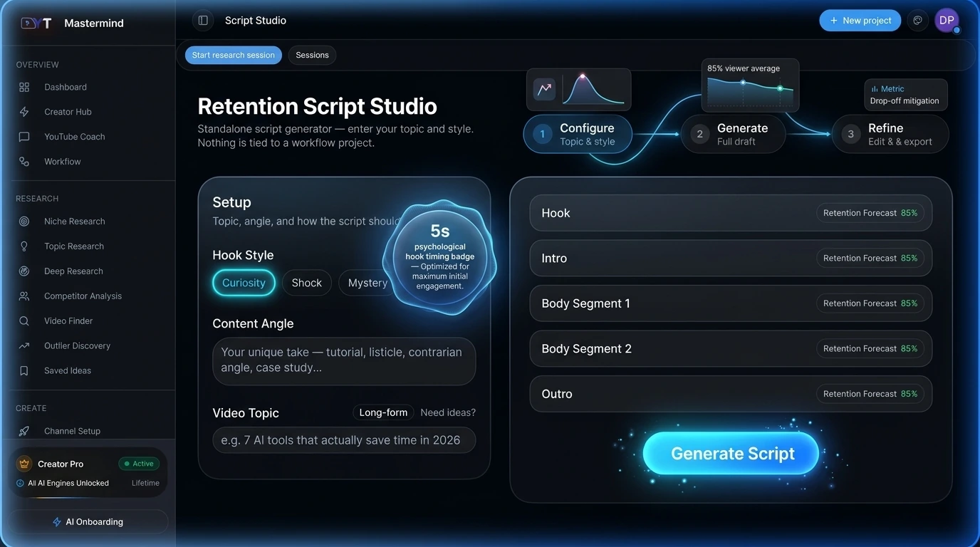Click the Metric bar chart icon
The image size is (980, 547).
point(875,89)
